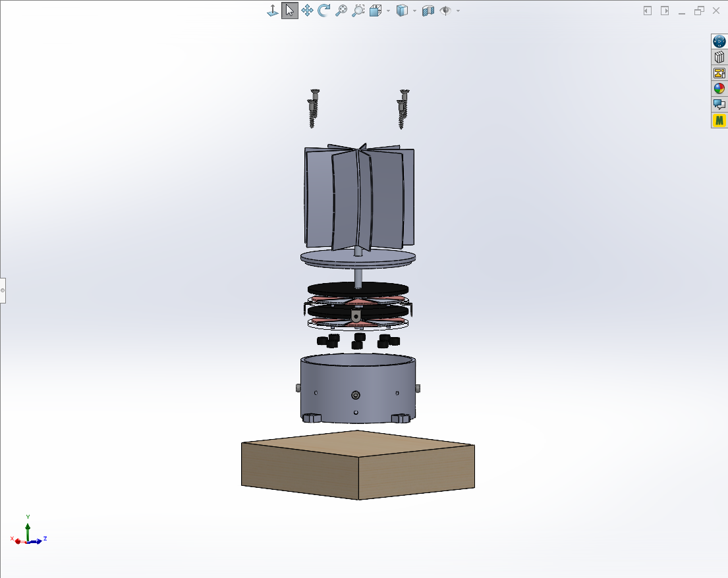Expand the Hide/Show Items dropdown arrow
Screen dimensions: 728x578
tap(457, 10)
